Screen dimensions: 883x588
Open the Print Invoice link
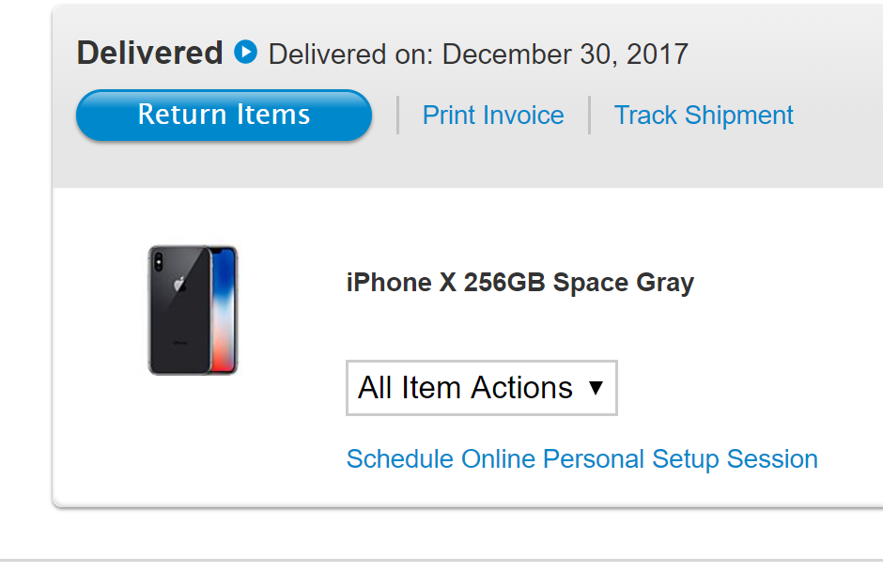tap(493, 116)
